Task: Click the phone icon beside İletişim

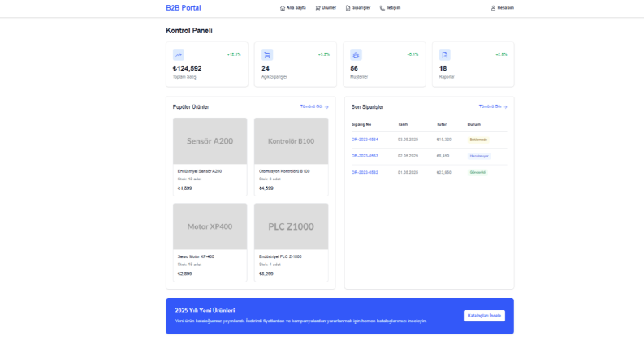Action: [383, 8]
